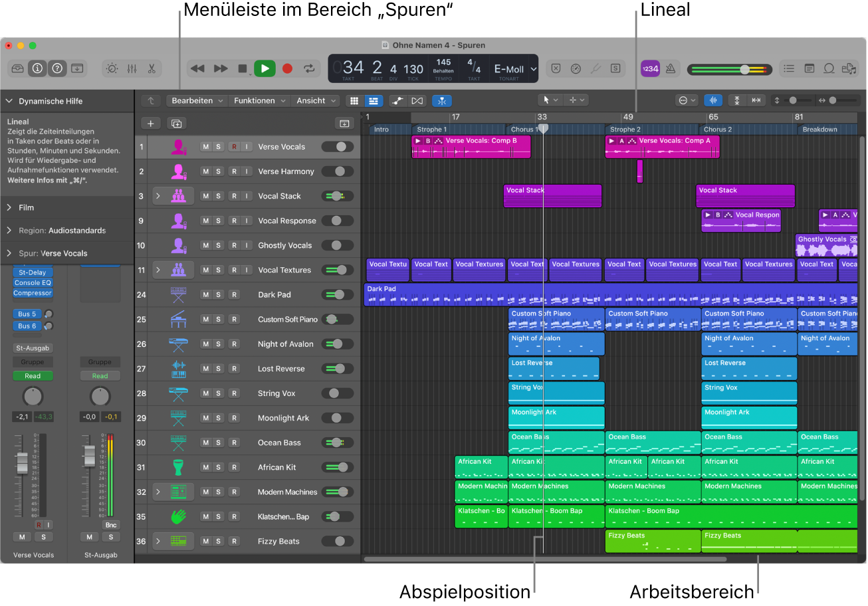Click the Fast Forward transport button
This screenshot has height=606, width=868.
click(221, 68)
